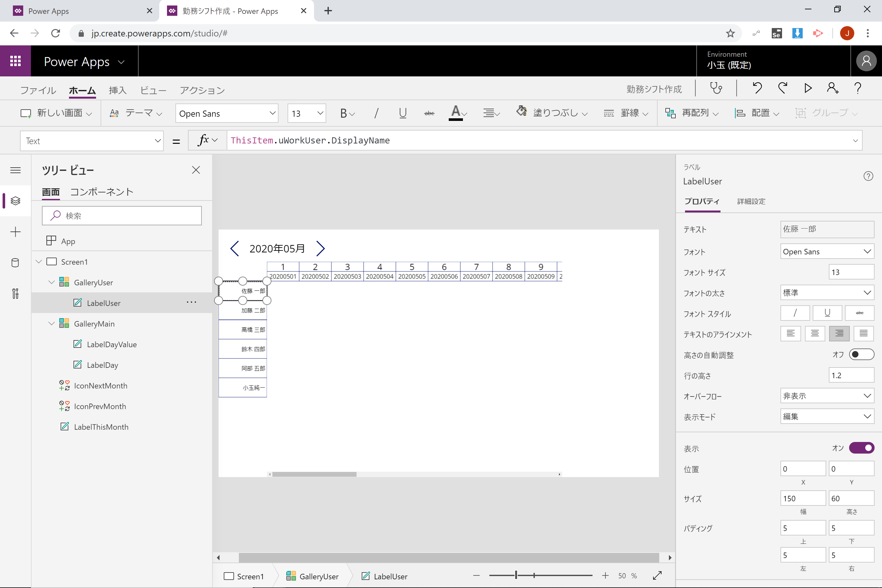The width and height of the screenshot is (882, 588).
Task: Click the Undo arrow icon
Action: [x=757, y=89]
